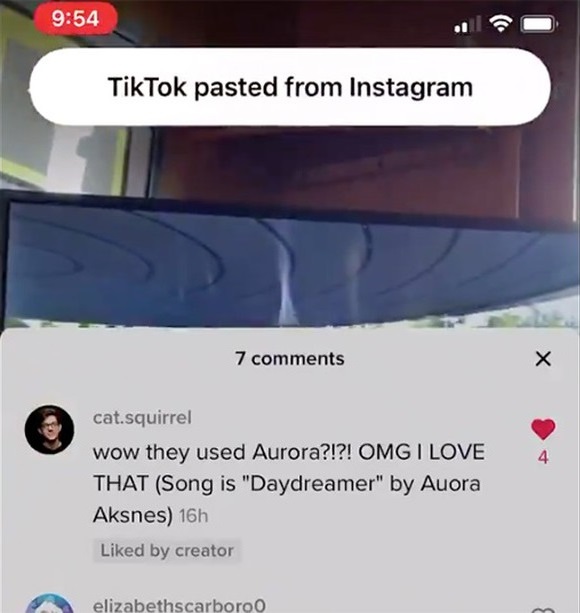The height and width of the screenshot is (613, 580).
Task: Tap the '7 comments' header
Action: click(x=290, y=358)
